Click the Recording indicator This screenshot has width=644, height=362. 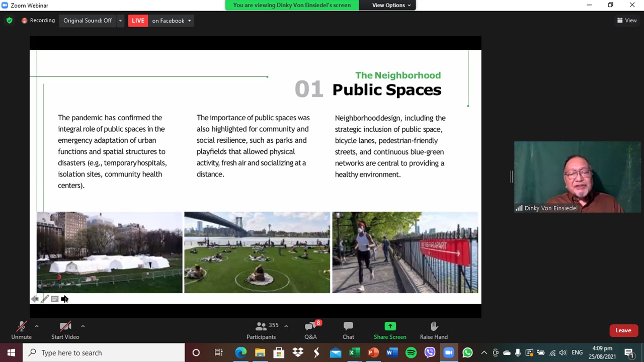click(38, 21)
